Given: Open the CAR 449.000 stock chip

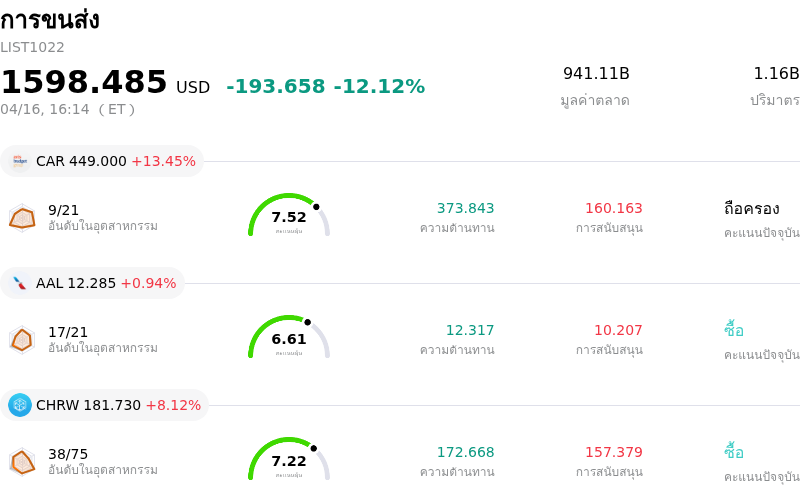Looking at the screenshot, I should pyautogui.click(x=102, y=161).
